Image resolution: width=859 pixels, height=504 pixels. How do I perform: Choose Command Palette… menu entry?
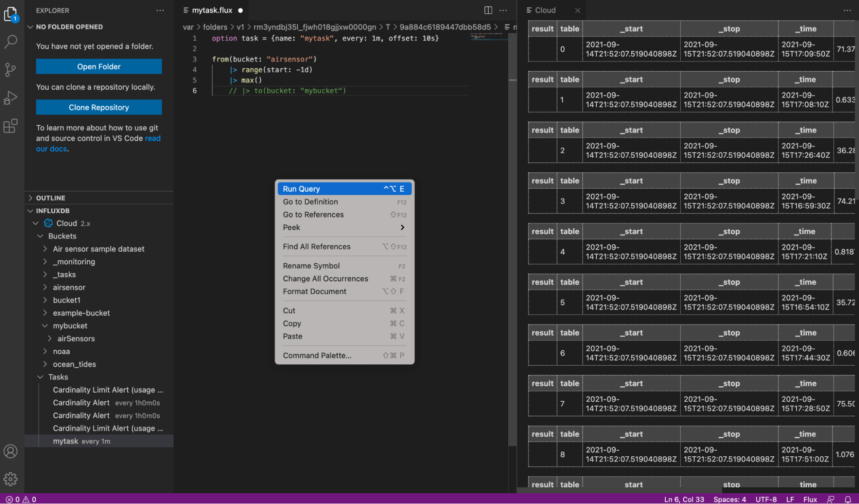[344, 355]
